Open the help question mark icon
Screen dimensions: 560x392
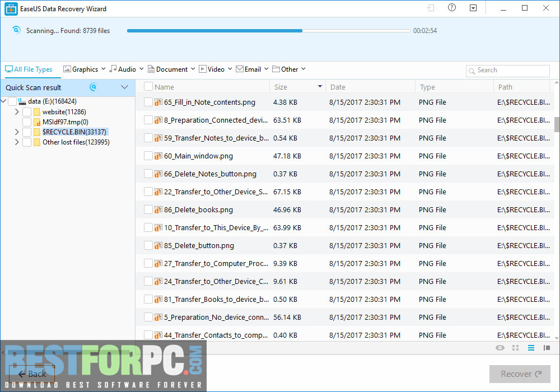point(452,7)
